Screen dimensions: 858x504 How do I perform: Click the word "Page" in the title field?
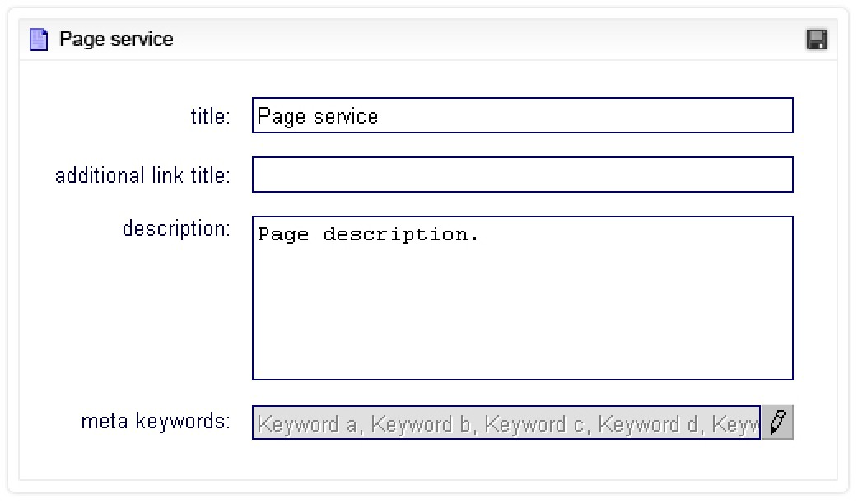coord(282,116)
